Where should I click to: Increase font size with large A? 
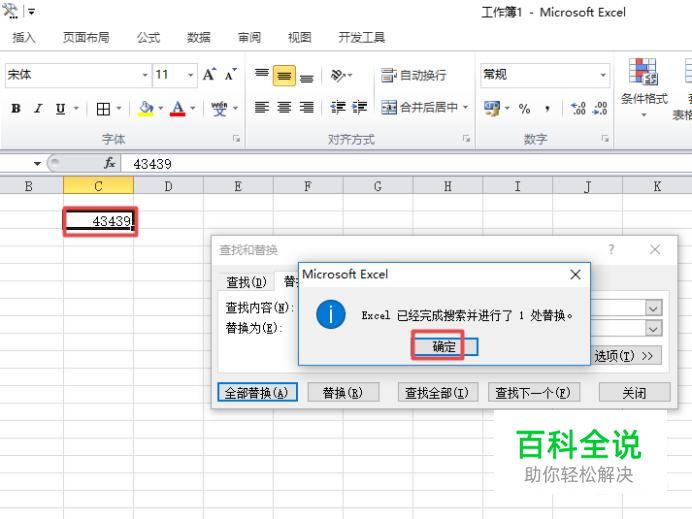click(209, 75)
